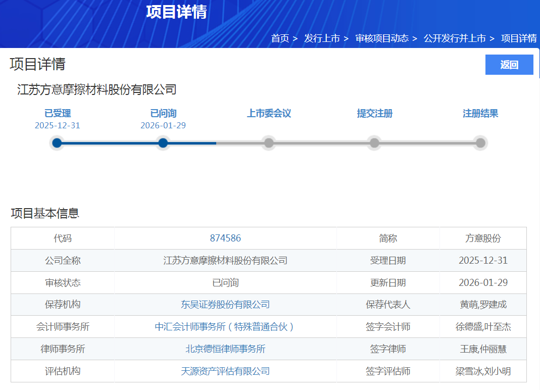
Task: Click the 注册结果 timeline node
Action: (x=480, y=143)
